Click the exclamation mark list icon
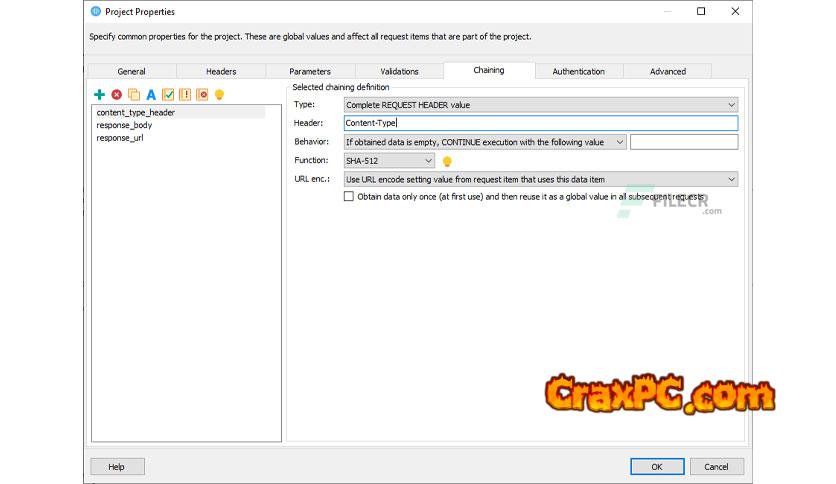This screenshot has width=836, height=484. [x=185, y=95]
